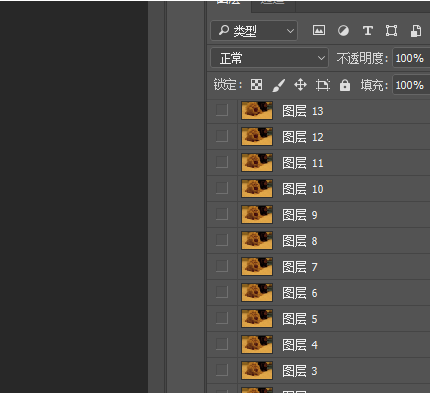Select 图层 6 thumbnail

click(257, 292)
